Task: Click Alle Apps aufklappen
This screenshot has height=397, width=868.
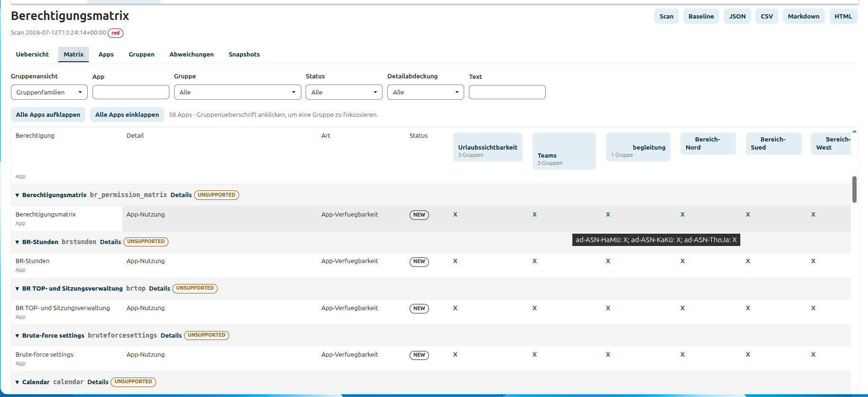Action: pos(48,115)
